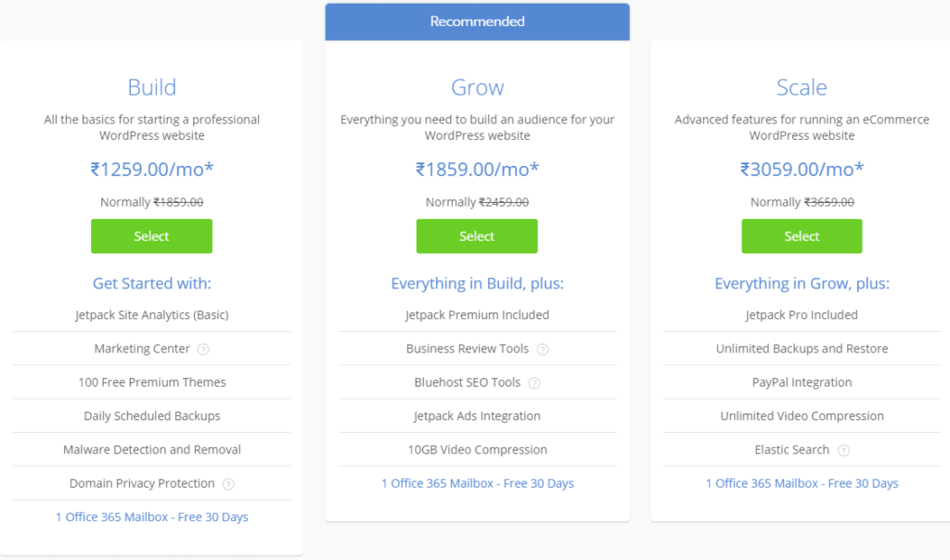Click 'Get Started with:' heading

pyautogui.click(x=152, y=284)
